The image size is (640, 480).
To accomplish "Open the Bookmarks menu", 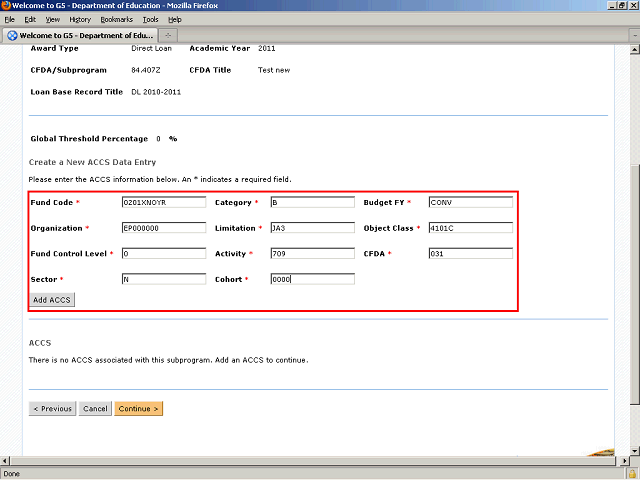I will point(116,19).
